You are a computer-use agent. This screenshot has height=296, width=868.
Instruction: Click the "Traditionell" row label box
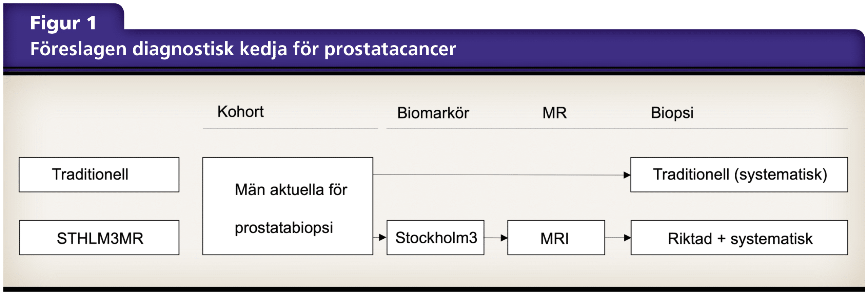pos(99,174)
